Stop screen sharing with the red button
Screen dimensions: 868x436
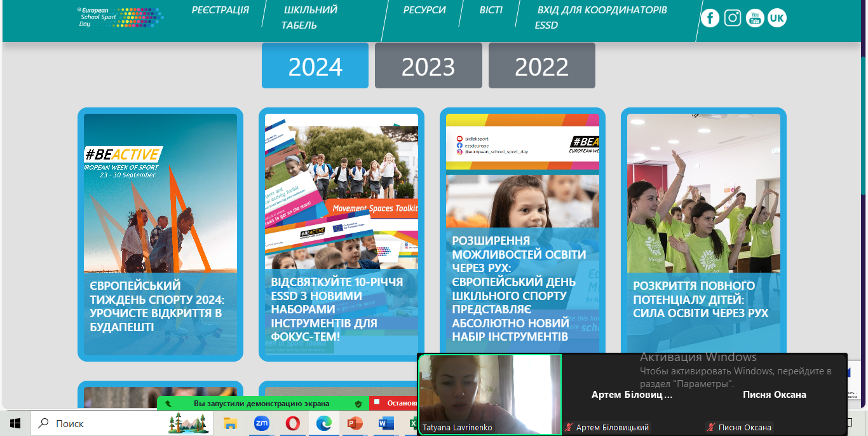393,403
